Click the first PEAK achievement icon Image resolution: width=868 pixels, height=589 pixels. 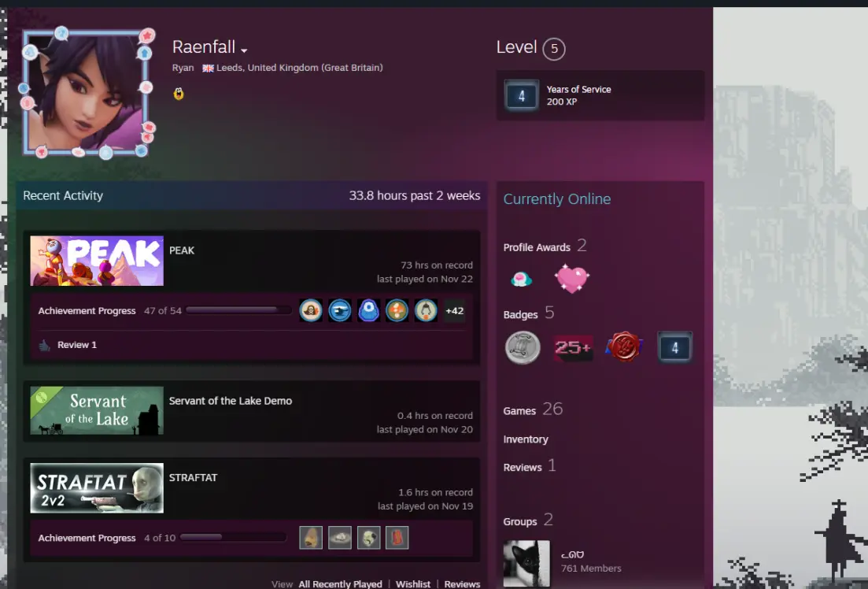(311, 310)
